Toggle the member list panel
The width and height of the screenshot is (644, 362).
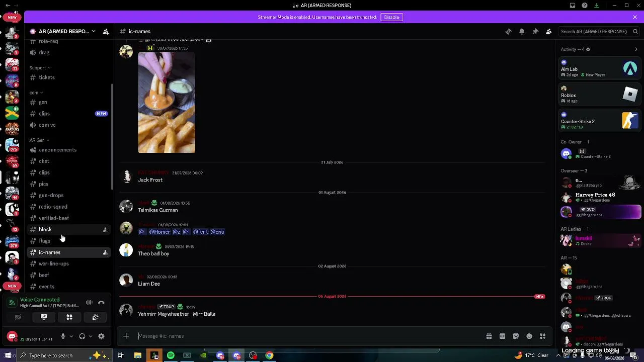pyautogui.click(x=549, y=31)
